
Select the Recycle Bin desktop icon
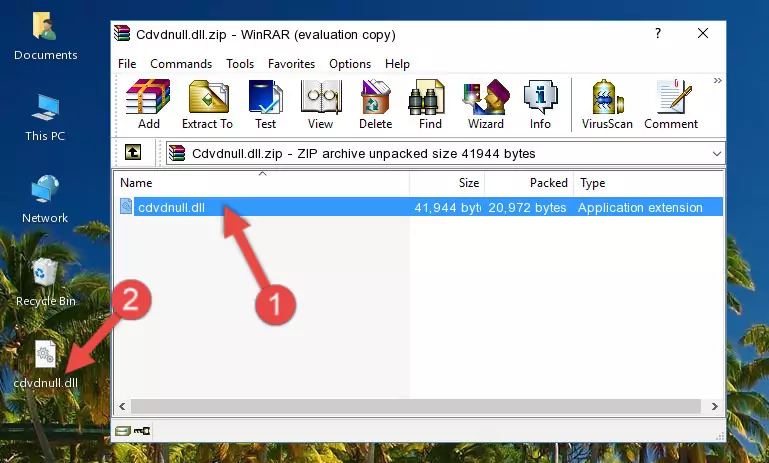[x=46, y=283]
